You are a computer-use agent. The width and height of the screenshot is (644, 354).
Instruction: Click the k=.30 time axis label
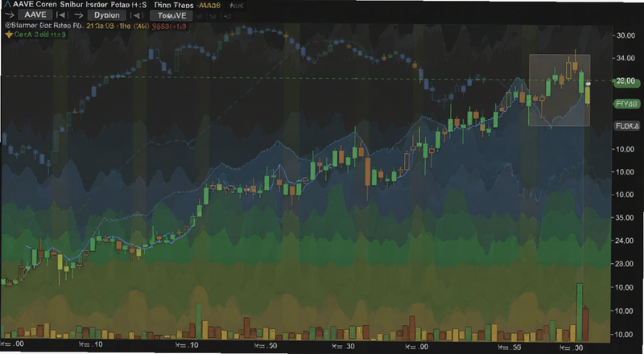pyautogui.click(x=343, y=346)
